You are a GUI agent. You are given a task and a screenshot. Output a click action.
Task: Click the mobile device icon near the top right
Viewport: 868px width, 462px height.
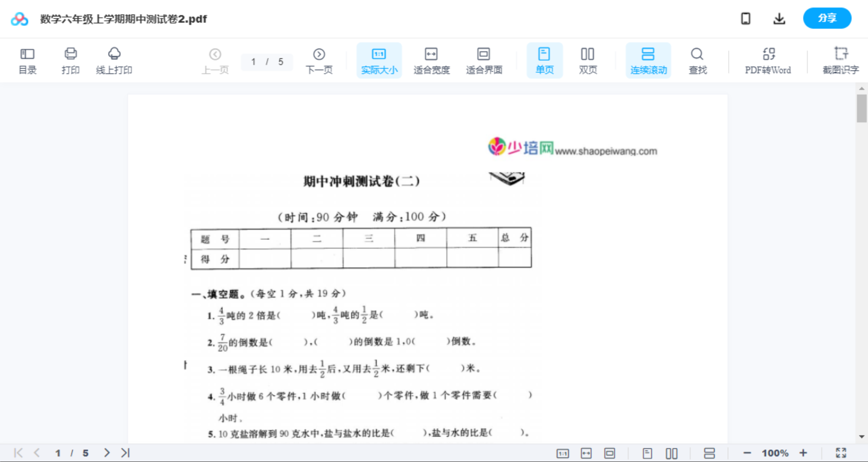(x=746, y=18)
